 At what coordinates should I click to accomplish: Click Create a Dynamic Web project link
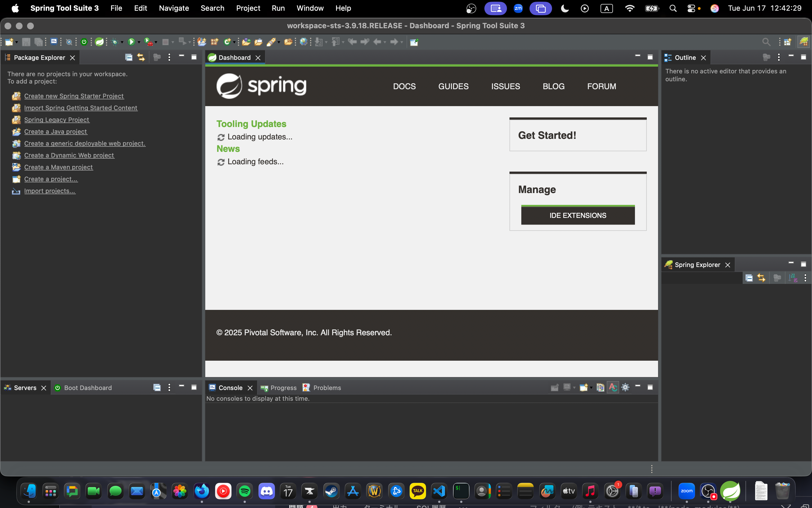69,155
